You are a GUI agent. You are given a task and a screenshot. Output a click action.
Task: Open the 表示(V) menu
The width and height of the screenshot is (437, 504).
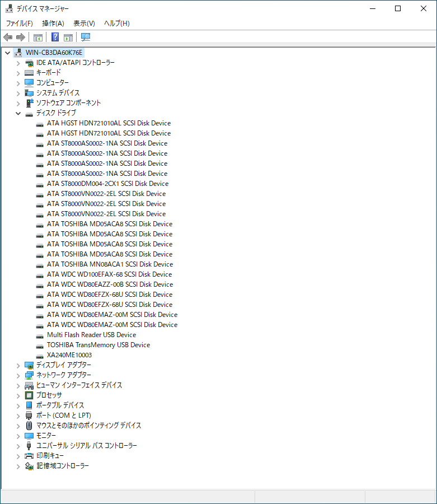coord(84,23)
